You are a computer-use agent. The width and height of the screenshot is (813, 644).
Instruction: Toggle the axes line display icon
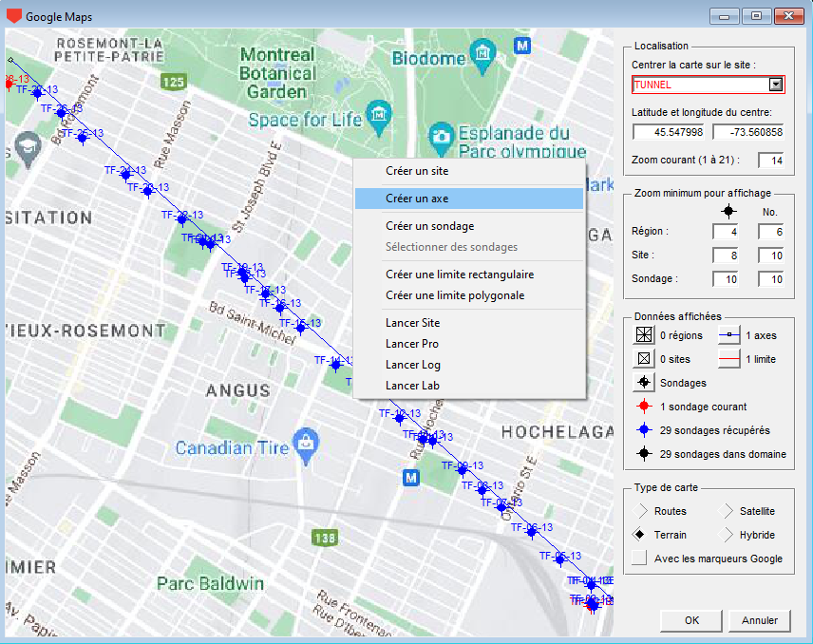click(x=729, y=335)
